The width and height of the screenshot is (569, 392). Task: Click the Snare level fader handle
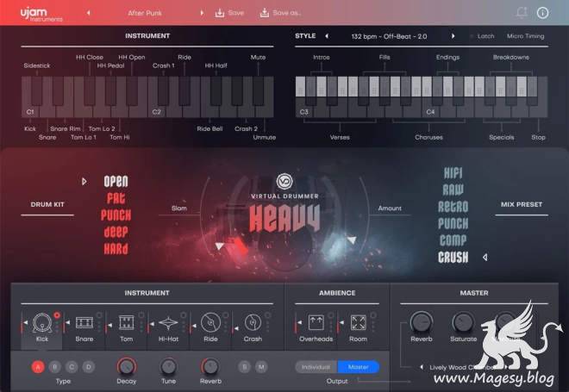click(x=67, y=322)
